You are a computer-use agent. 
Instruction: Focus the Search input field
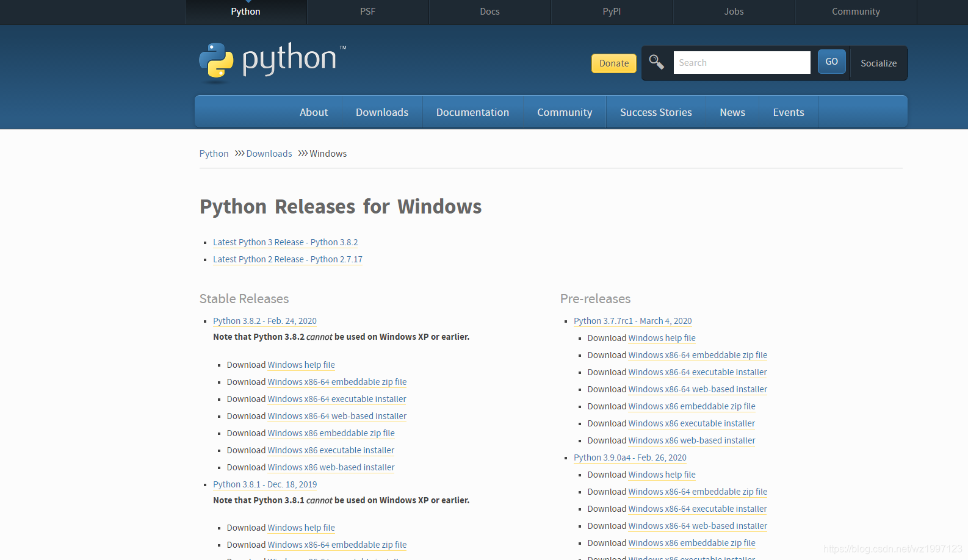tap(742, 63)
